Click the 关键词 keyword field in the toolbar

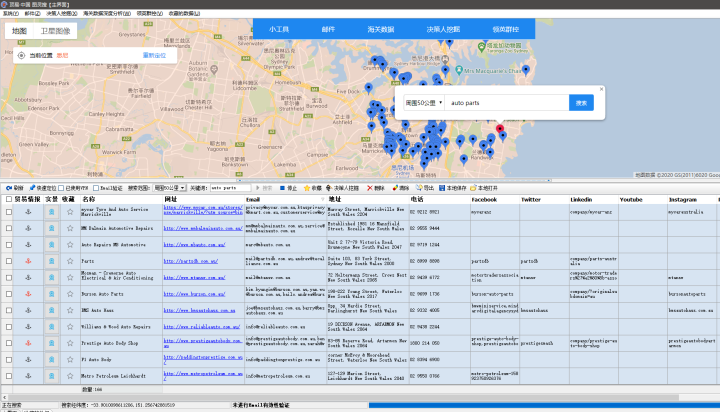pos(231,188)
